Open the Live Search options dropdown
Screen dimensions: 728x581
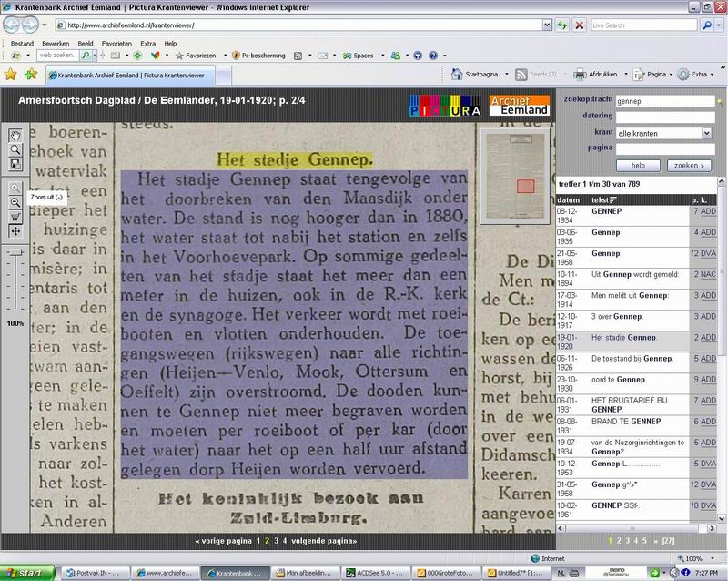[x=719, y=25]
